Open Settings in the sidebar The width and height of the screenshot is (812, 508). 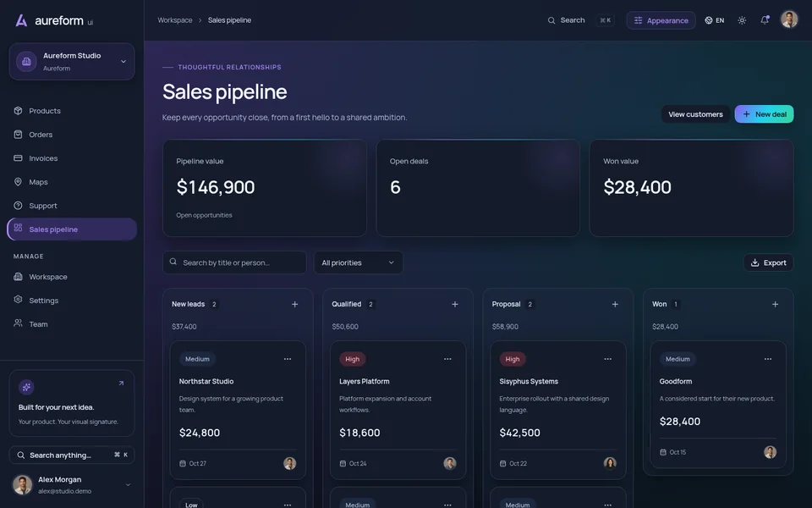coord(72,300)
